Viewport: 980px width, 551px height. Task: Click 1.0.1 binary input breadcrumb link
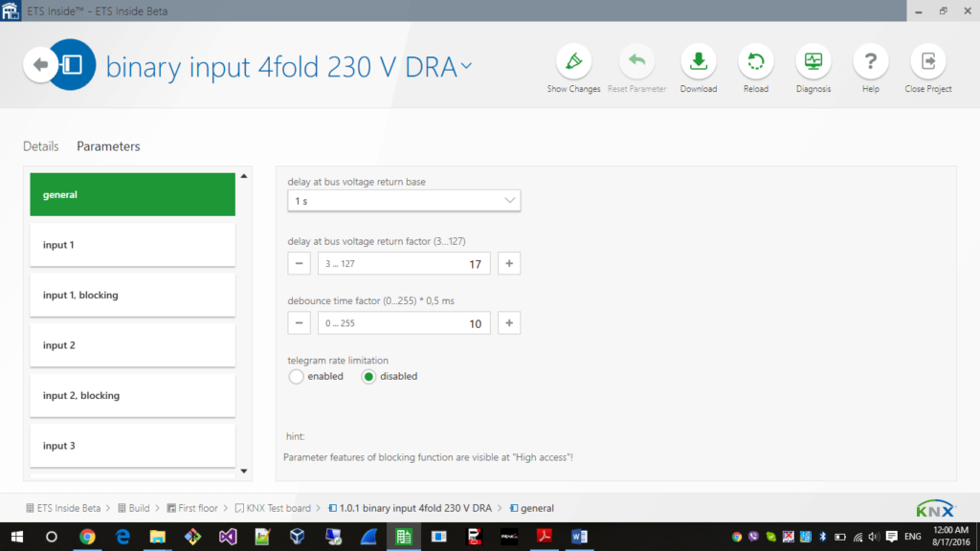point(410,508)
